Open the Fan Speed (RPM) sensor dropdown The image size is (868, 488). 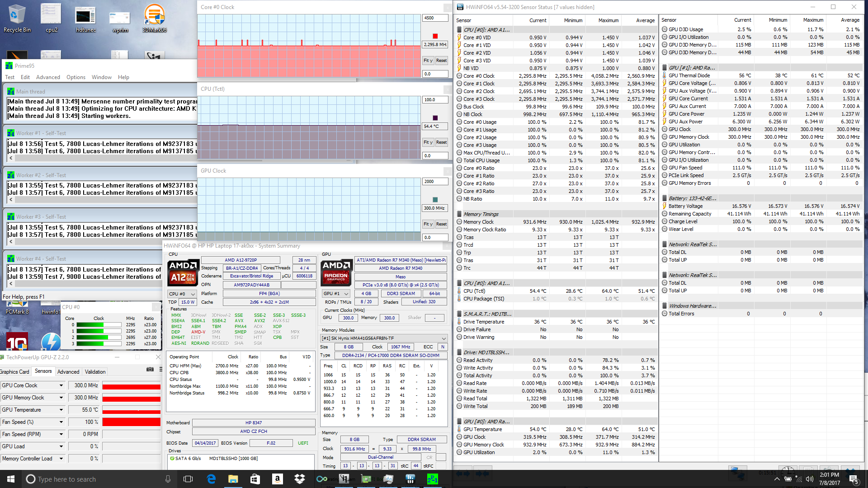61,434
